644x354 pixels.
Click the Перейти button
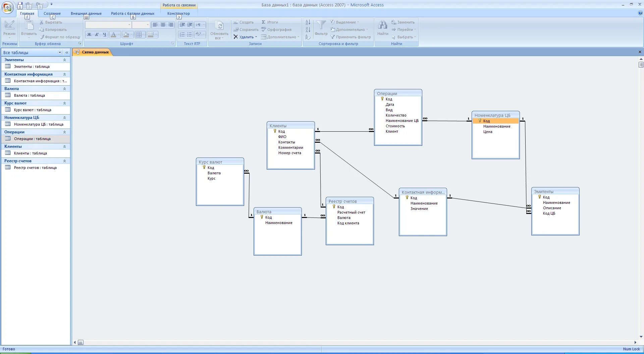tap(404, 30)
